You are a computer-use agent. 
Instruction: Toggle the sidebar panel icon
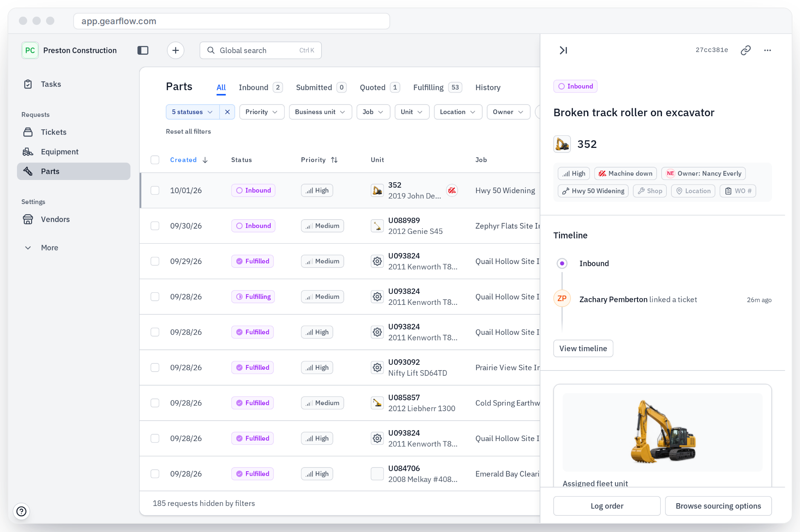143,50
